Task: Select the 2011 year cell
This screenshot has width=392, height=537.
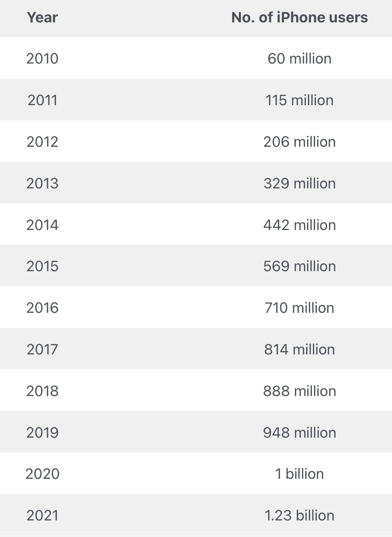Action: (x=43, y=100)
